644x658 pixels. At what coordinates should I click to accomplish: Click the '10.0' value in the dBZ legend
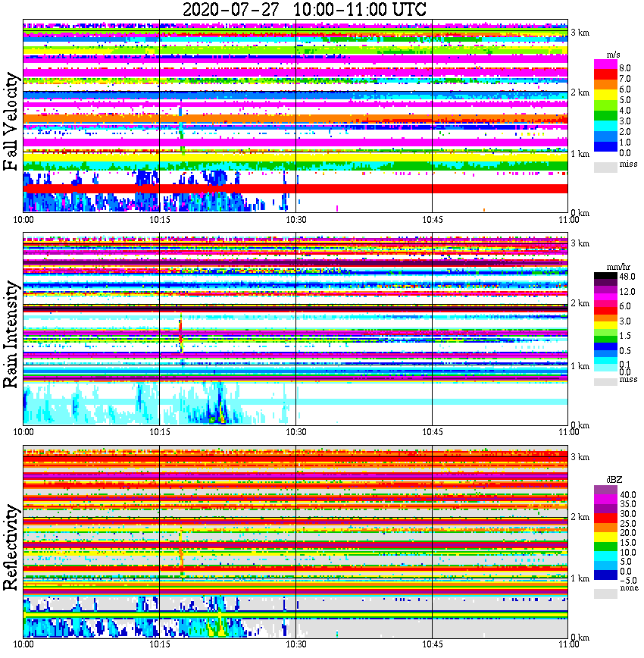(628, 553)
